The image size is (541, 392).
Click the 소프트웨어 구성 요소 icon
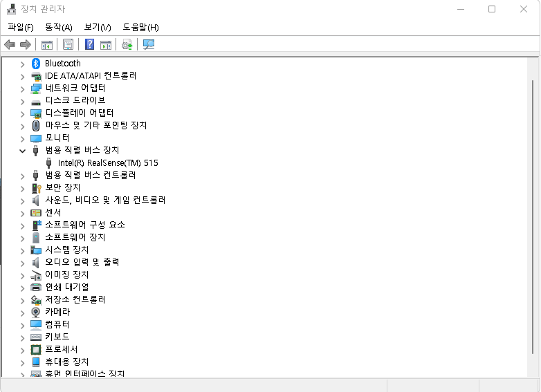coord(37,225)
